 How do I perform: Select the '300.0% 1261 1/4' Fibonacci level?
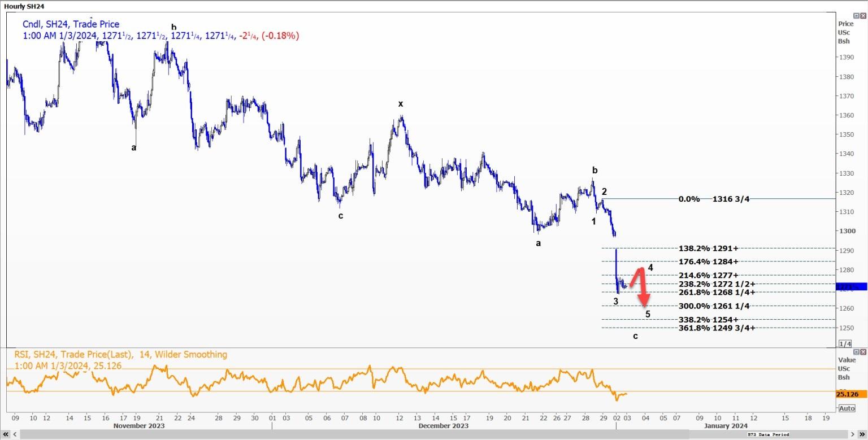(x=714, y=306)
